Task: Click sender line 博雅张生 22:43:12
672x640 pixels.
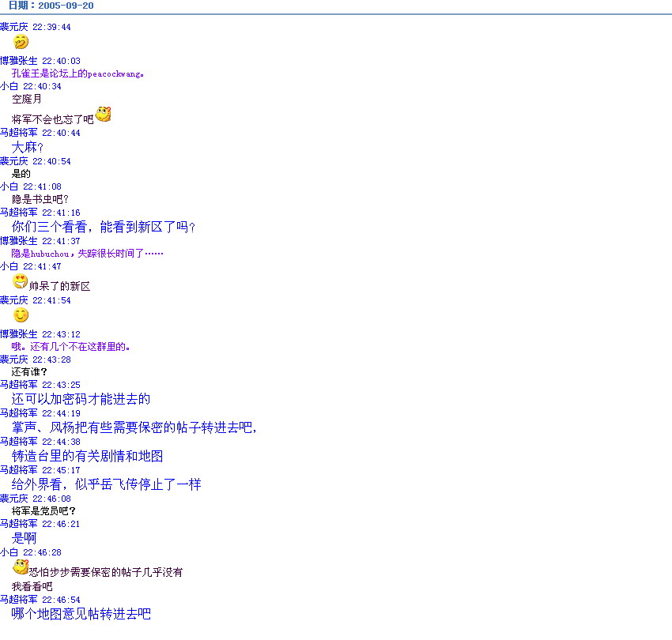Action: 40,334
